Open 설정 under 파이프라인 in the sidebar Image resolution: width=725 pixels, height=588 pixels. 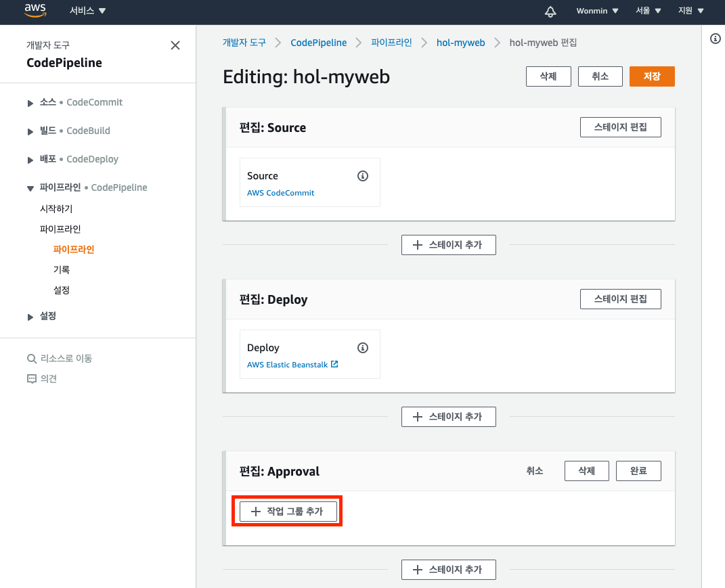click(x=62, y=290)
